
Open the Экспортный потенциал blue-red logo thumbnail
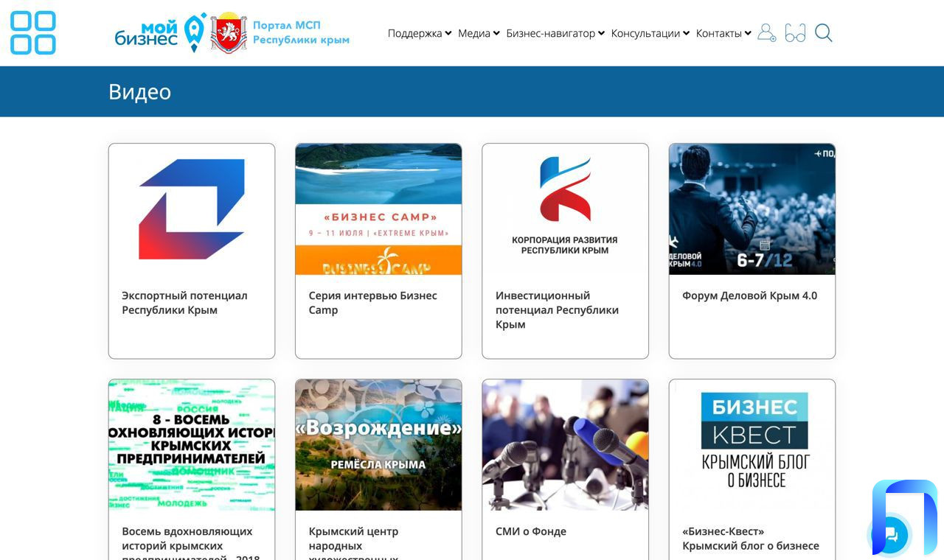(192, 209)
